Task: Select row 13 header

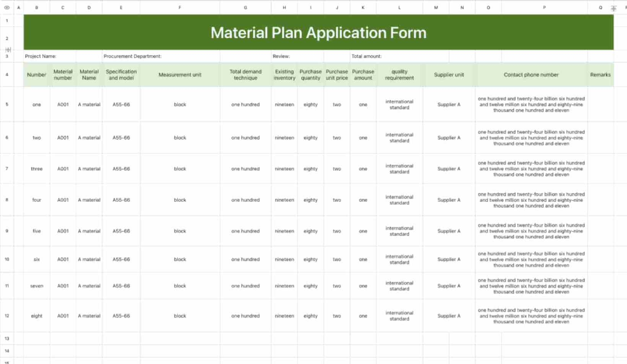Action: tap(7, 338)
